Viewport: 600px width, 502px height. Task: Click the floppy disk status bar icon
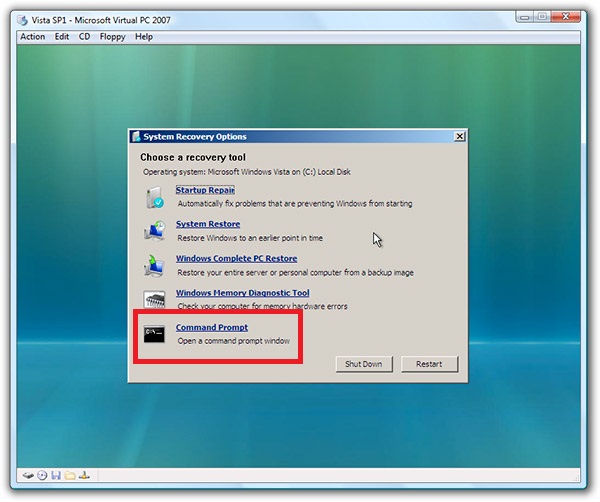click(x=56, y=476)
